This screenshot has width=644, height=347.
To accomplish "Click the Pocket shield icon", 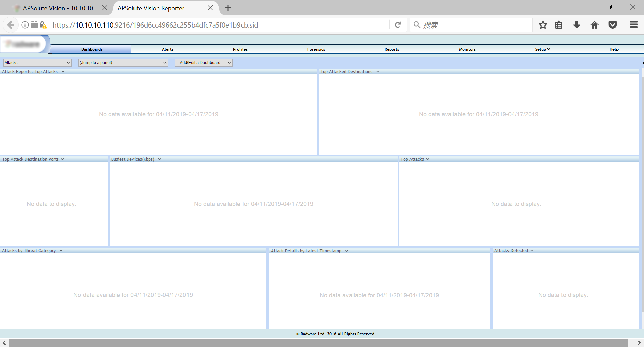I will pyautogui.click(x=612, y=25).
